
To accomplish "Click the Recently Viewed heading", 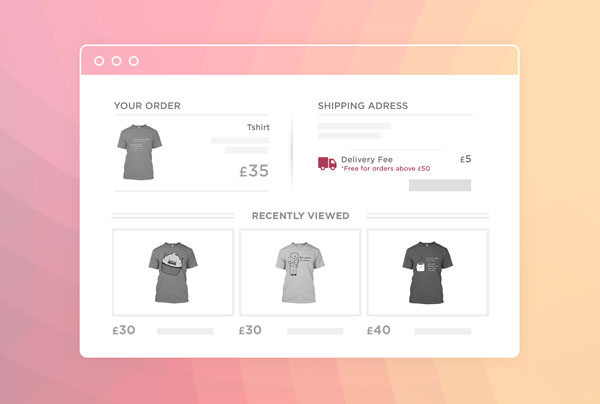I will [x=300, y=216].
